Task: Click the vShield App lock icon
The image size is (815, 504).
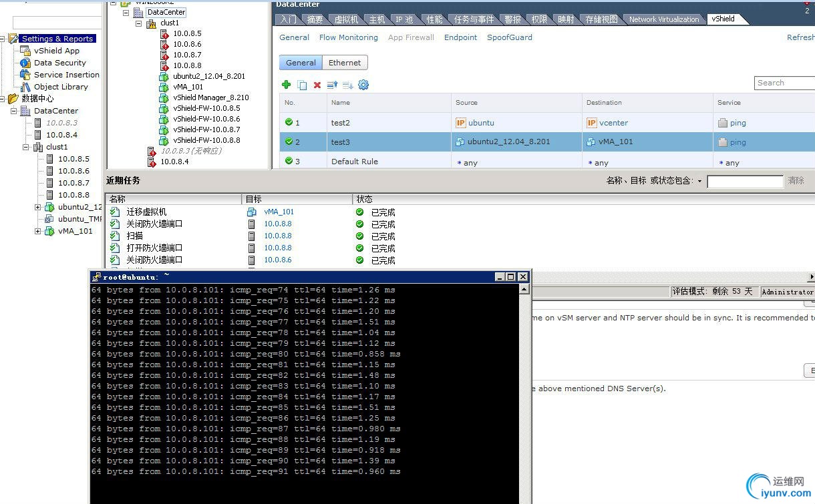Action: pos(25,51)
